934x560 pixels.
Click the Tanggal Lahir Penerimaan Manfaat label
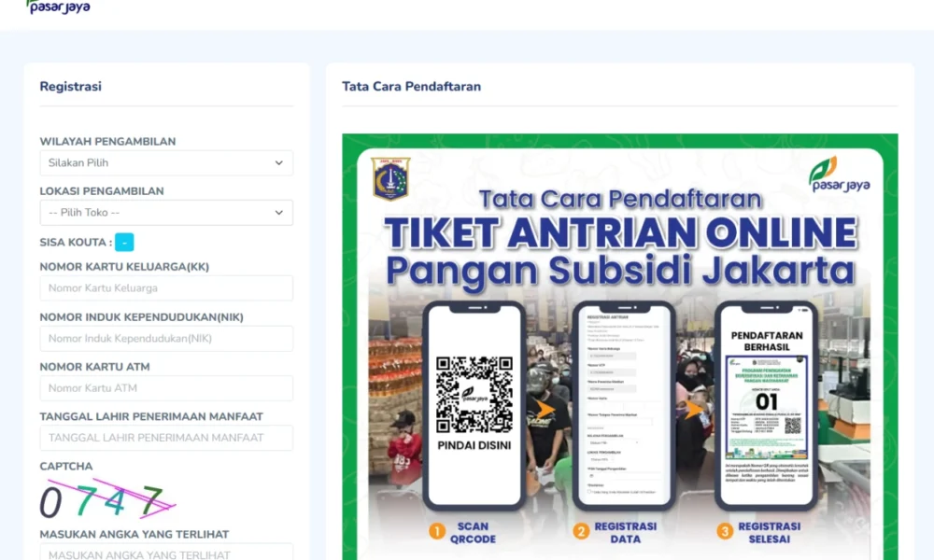coord(151,416)
